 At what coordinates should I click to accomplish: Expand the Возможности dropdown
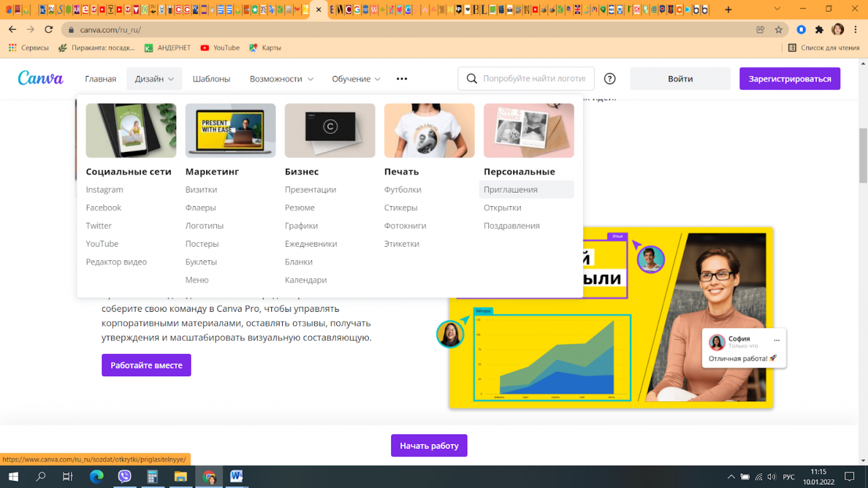click(x=281, y=78)
